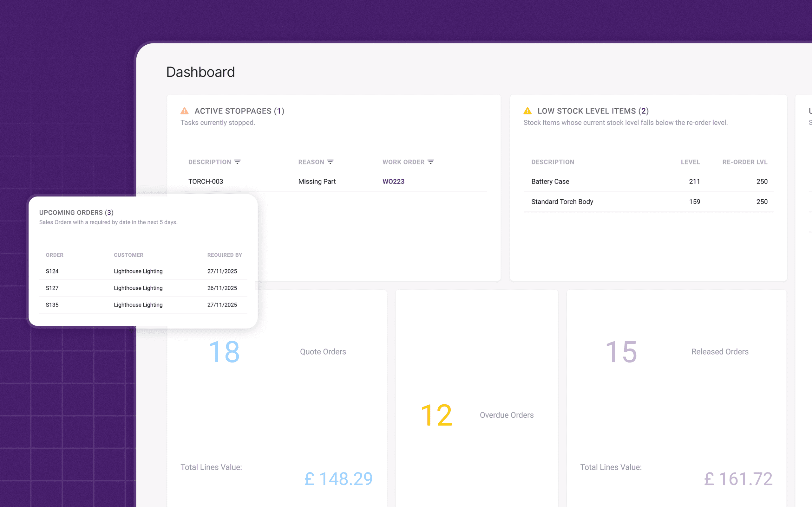Click the Reason column filter icon
812x507 pixels.
point(330,162)
